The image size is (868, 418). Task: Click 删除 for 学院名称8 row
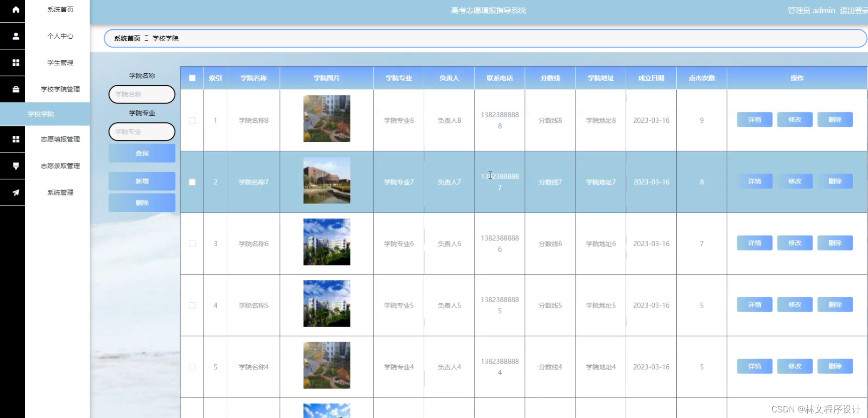pyautogui.click(x=835, y=119)
